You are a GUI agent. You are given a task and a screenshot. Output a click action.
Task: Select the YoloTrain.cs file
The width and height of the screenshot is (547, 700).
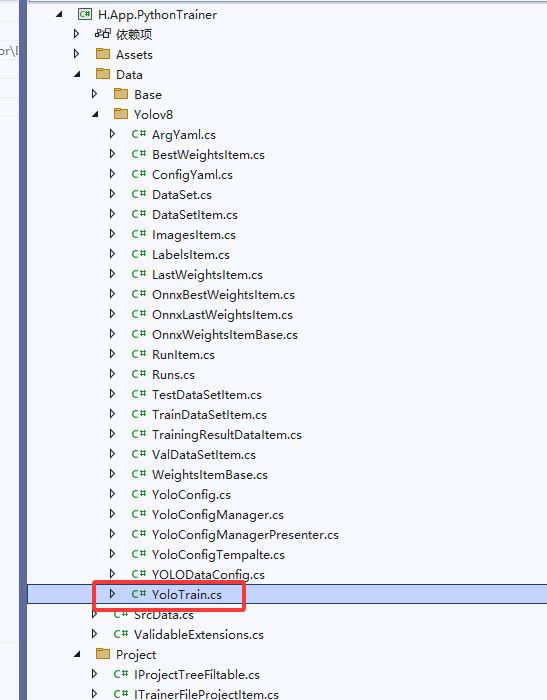(x=187, y=595)
